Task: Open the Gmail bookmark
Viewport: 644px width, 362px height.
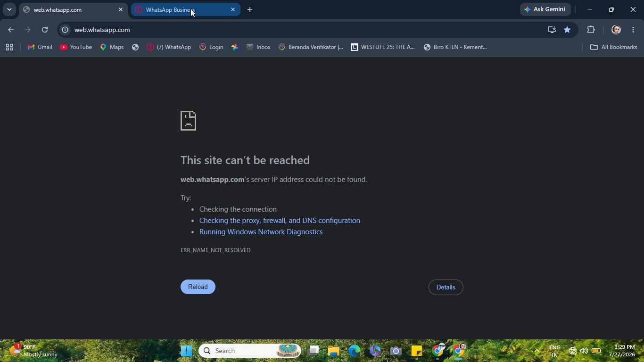Action: tap(40, 47)
